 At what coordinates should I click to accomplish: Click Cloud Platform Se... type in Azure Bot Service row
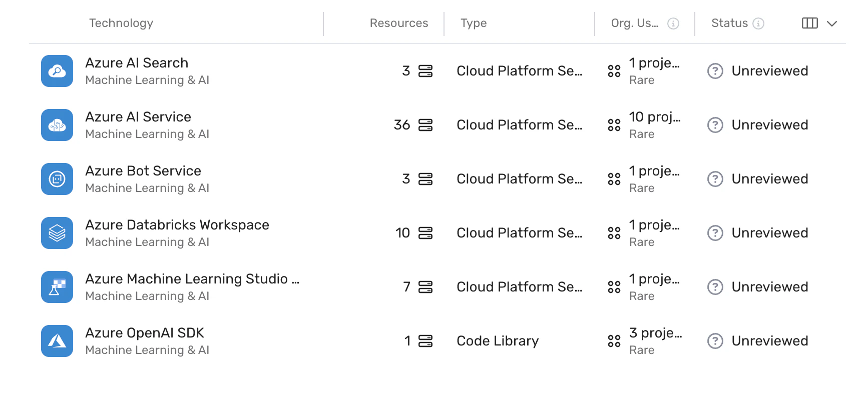click(x=520, y=179)
